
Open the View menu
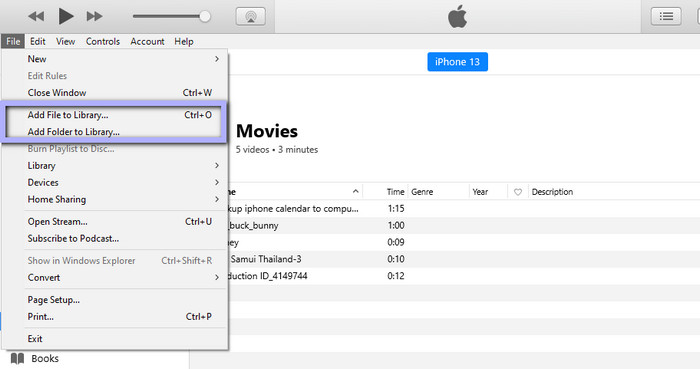tap(65, 41)
